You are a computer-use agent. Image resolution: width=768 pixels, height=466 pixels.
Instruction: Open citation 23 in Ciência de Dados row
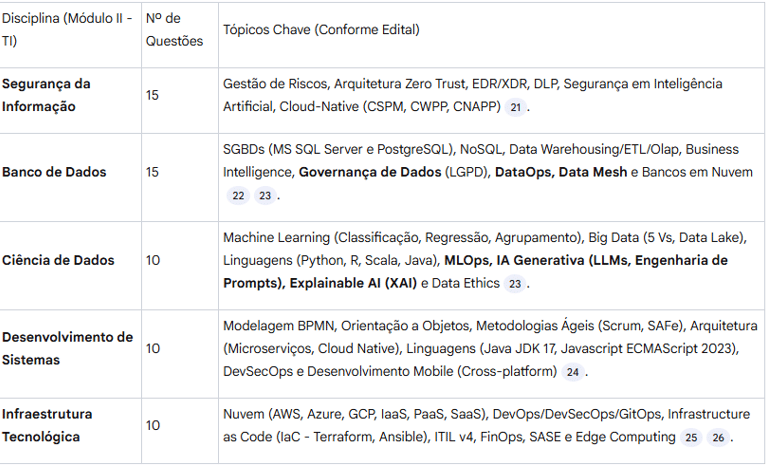click(514, 284)
